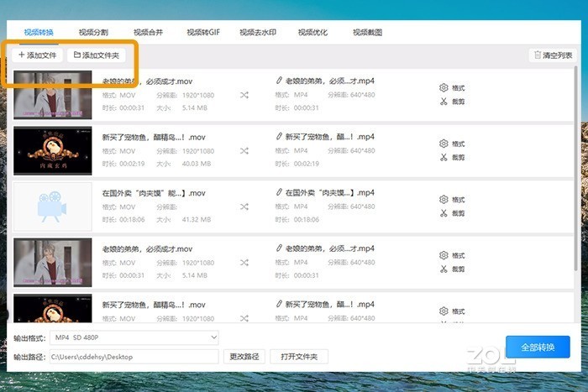The width and height of the screenshot is (588, 392).
Task: Click rename pencil icon for first 老娘的弟弟 output
Action: coord(279,81)
